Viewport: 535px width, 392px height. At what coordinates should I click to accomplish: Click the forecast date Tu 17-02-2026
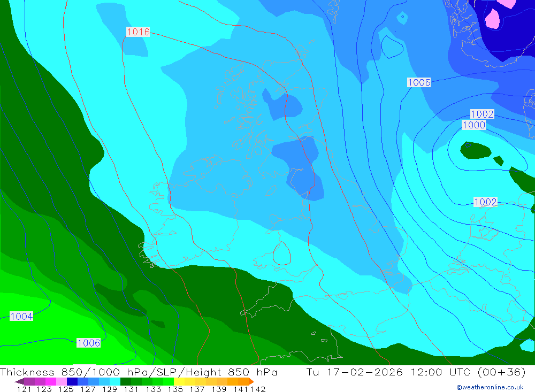(354, 372)
